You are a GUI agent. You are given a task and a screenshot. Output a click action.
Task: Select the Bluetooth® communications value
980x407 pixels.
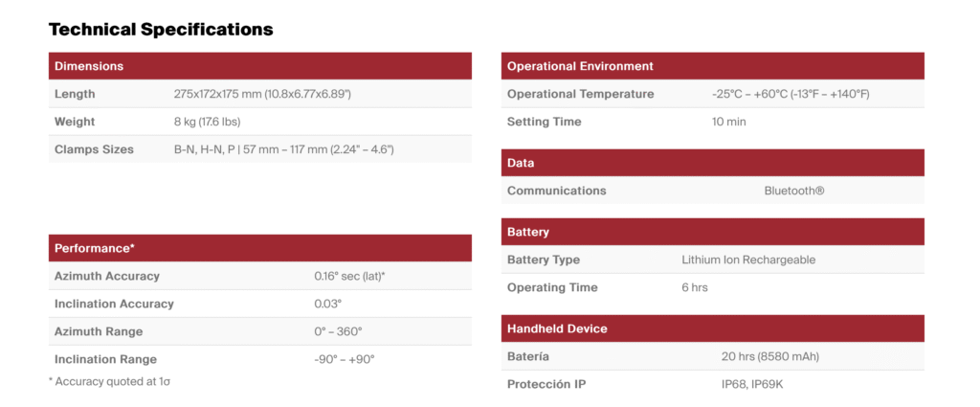click(x=793, y=191)
